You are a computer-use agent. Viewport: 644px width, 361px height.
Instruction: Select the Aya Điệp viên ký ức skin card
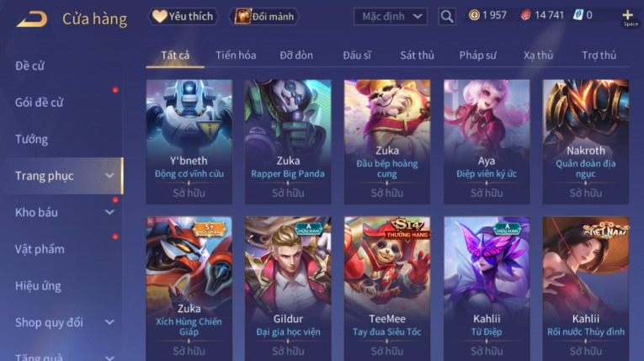click(487, 141)
